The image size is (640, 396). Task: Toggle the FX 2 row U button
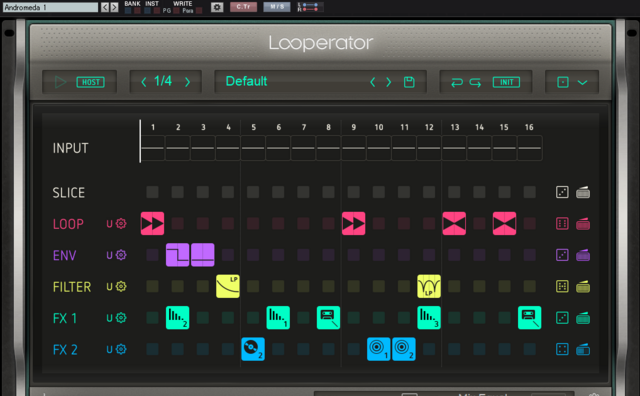coord(109,349)
